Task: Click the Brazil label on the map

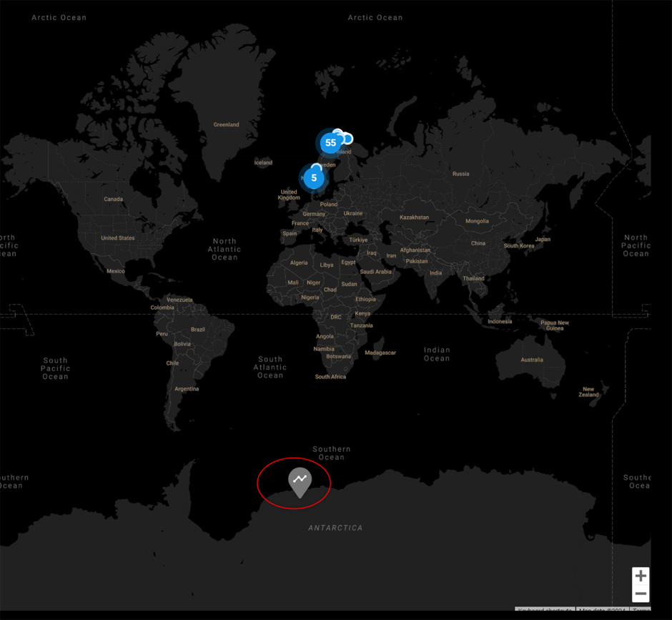Action: (x=198, y=330)
